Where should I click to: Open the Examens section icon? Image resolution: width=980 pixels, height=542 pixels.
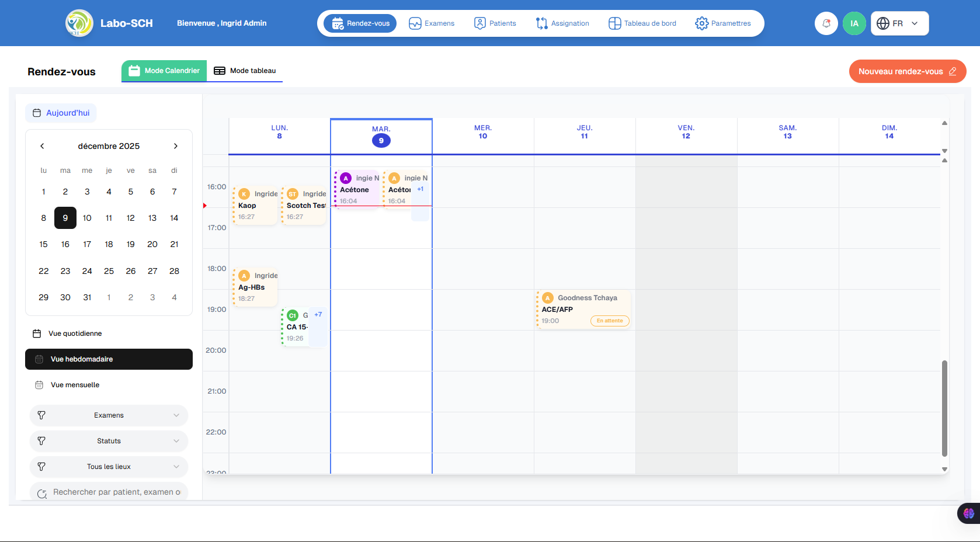click(x=415, y=23)
